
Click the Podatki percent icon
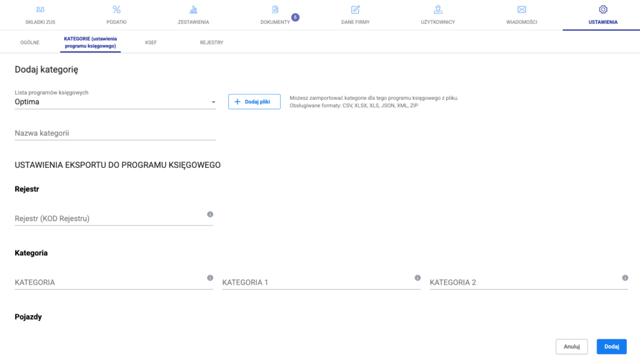116,9
